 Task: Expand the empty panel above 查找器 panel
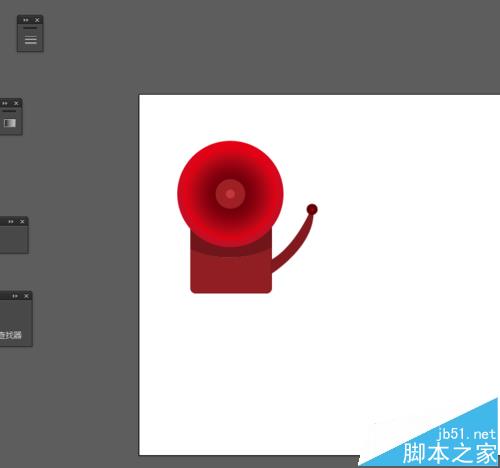tap(11, 221)
